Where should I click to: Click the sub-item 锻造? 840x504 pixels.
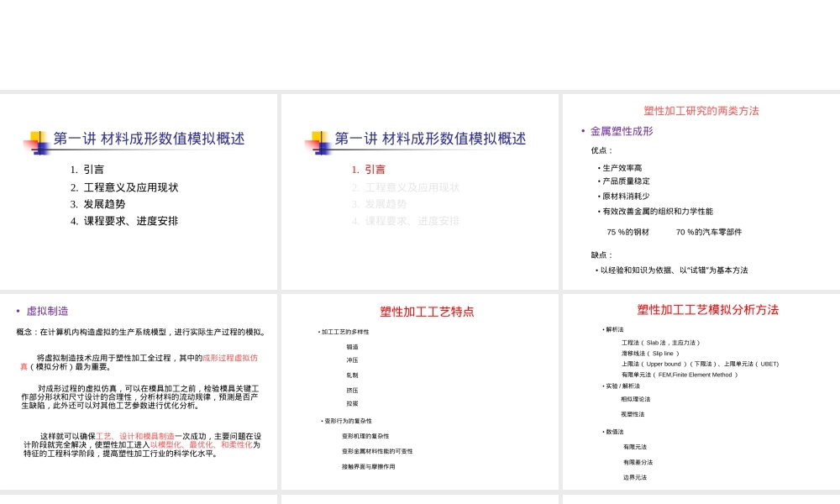coord(352,347)
